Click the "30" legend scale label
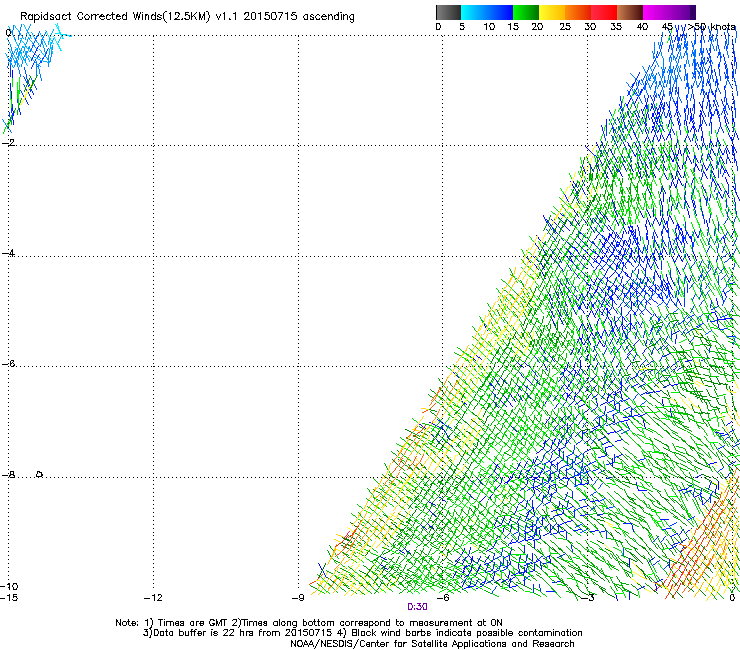Image resolution: width=740 pixels, height=650 pixels. 590,27
